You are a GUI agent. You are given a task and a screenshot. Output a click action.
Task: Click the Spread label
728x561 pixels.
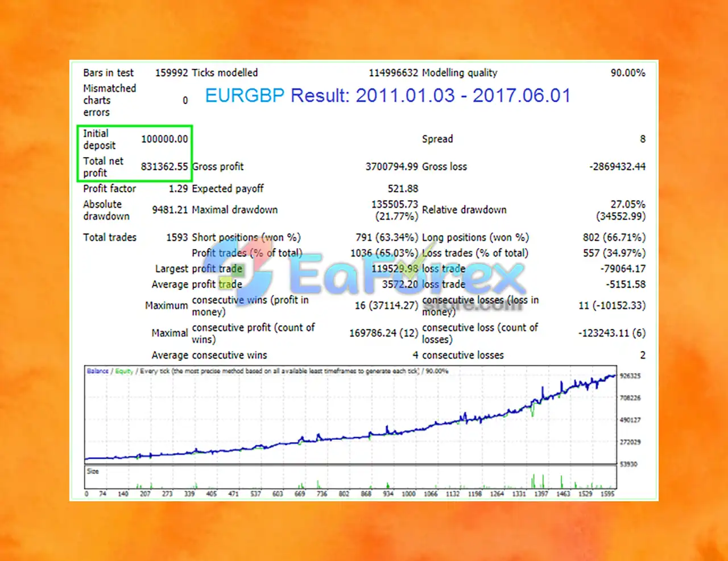[x=437, y=139]
